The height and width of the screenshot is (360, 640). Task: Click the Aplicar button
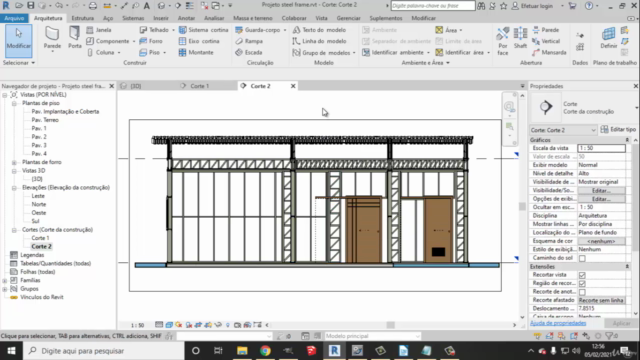tap(621, 323)
